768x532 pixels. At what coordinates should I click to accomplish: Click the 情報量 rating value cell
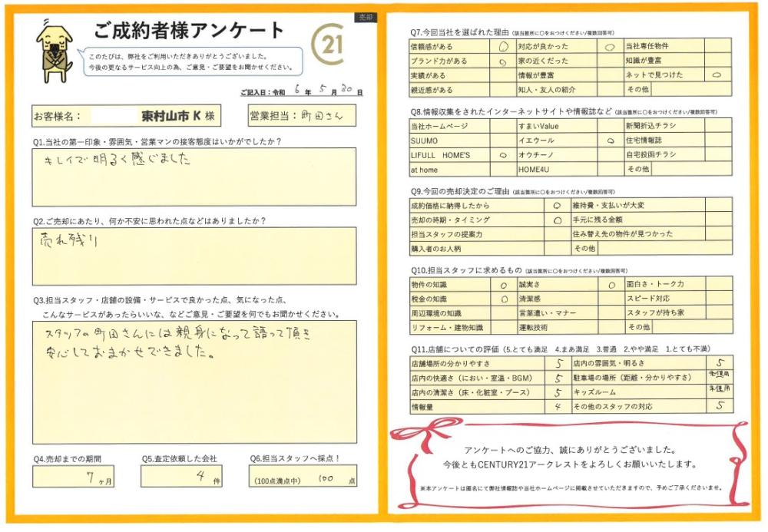coord(558,407)
